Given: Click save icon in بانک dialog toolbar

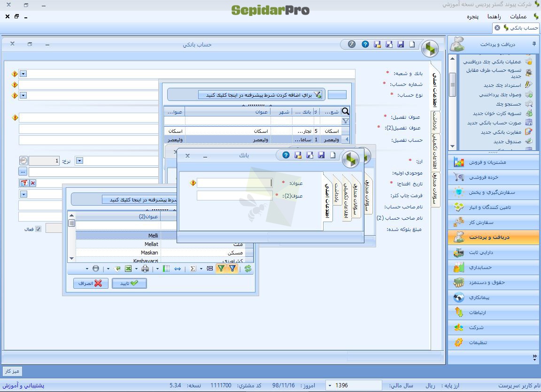Looking at the screenshot, I should (x=321, y=155).
